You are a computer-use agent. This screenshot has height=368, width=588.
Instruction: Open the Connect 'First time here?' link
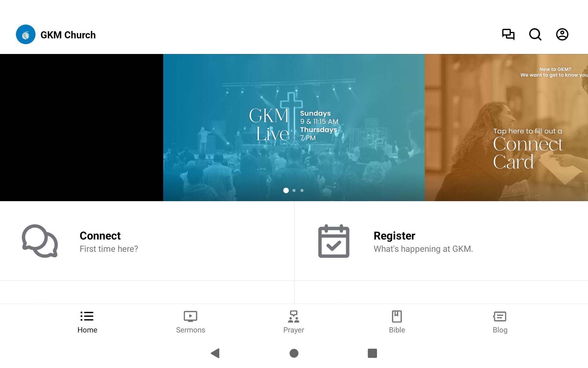[147, 241]
